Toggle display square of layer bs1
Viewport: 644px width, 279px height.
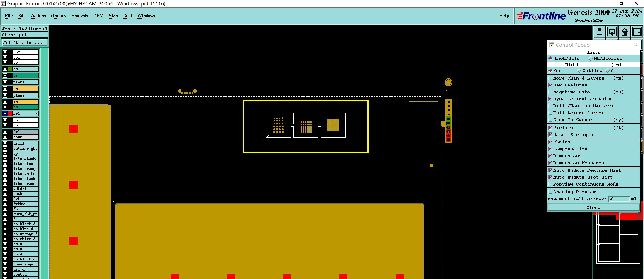coord(5,114)
